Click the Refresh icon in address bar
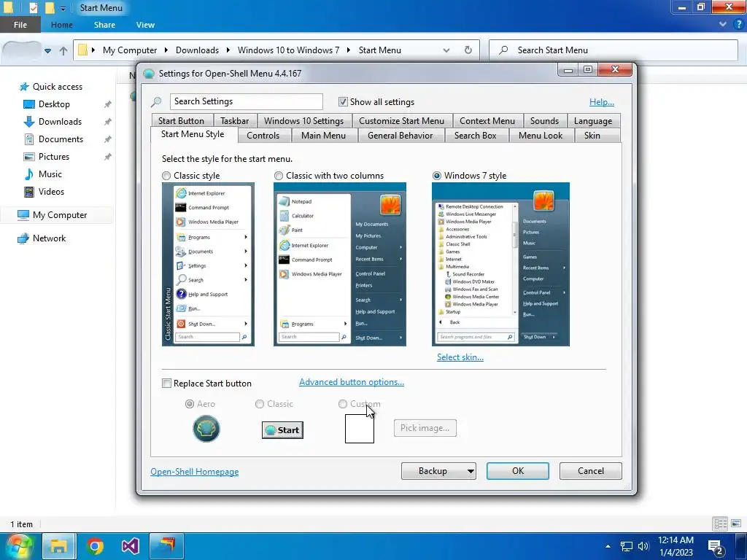Viewport: 747px width, 560px height. click(x=468, y=50)
